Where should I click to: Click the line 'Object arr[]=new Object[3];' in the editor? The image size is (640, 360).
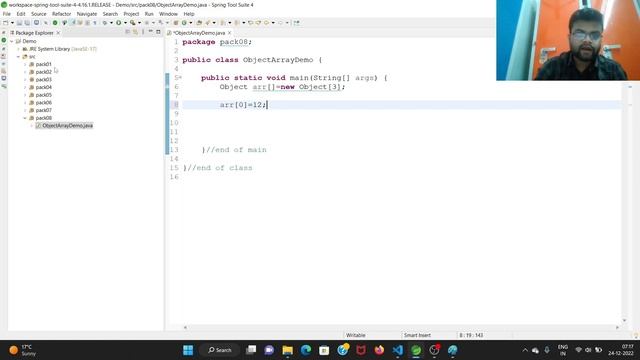pos(282,87)
